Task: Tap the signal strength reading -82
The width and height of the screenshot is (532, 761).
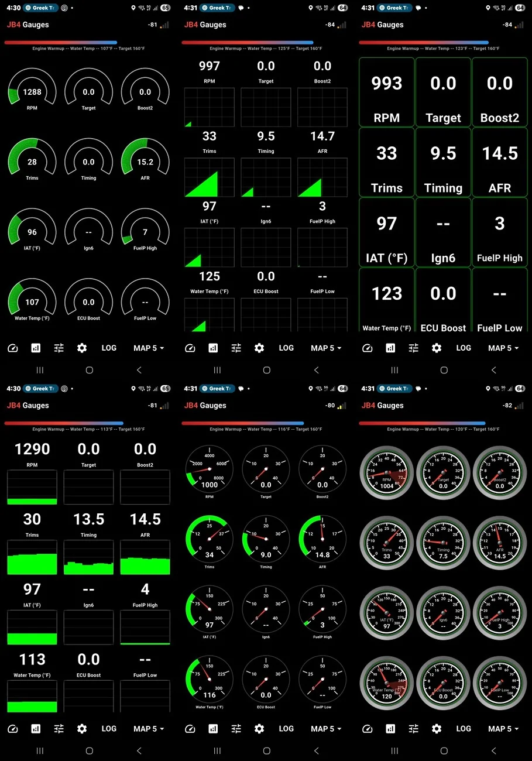Action: coord(507,406)
